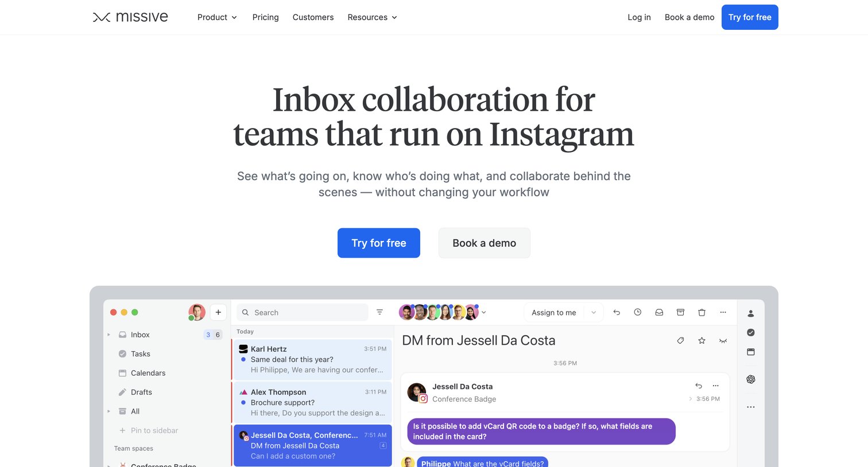Click Assign to me button
This screenshot has width=868, height=467.
pos(553,313)
